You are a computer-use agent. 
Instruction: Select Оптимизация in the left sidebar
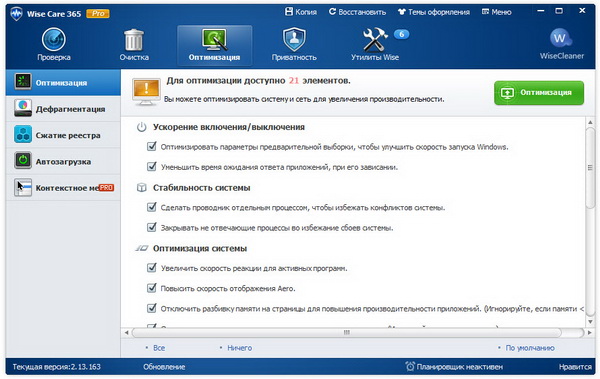(x=63, y=82)
